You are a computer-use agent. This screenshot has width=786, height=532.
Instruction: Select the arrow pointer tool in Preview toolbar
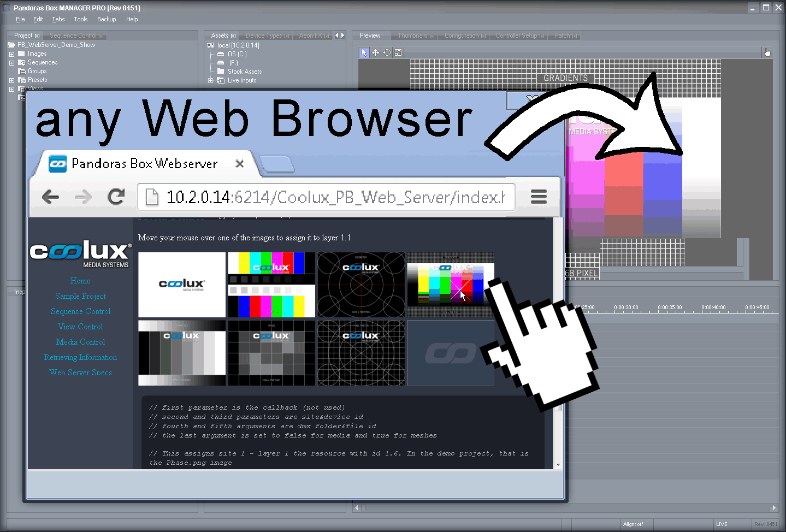[x=364, y=52]
